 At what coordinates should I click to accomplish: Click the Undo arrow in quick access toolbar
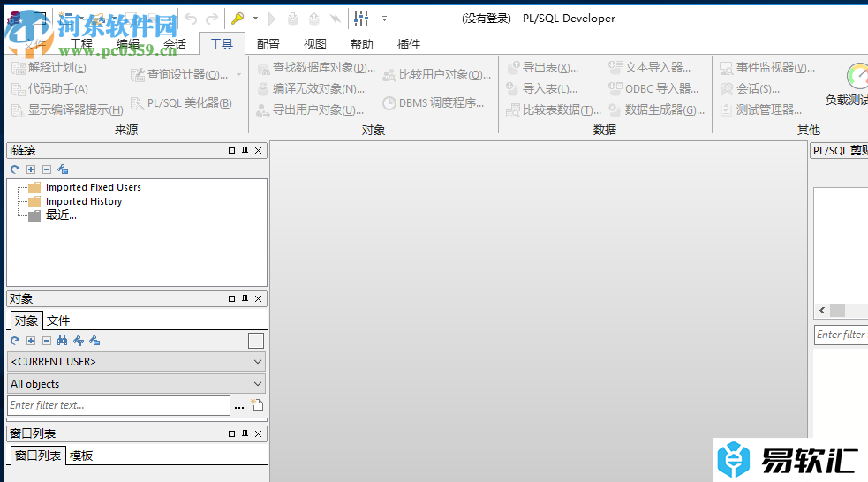coord(191,19)
